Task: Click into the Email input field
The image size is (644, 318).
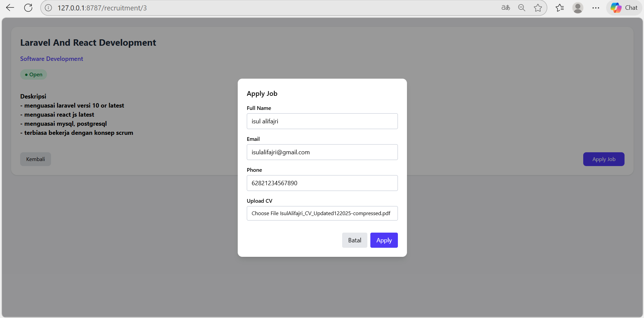Action: [x=322, y=152]
